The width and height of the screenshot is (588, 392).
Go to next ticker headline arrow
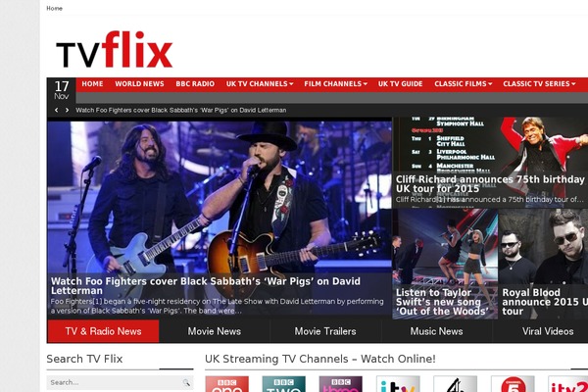pyautogui.click(x=67, y=110)
